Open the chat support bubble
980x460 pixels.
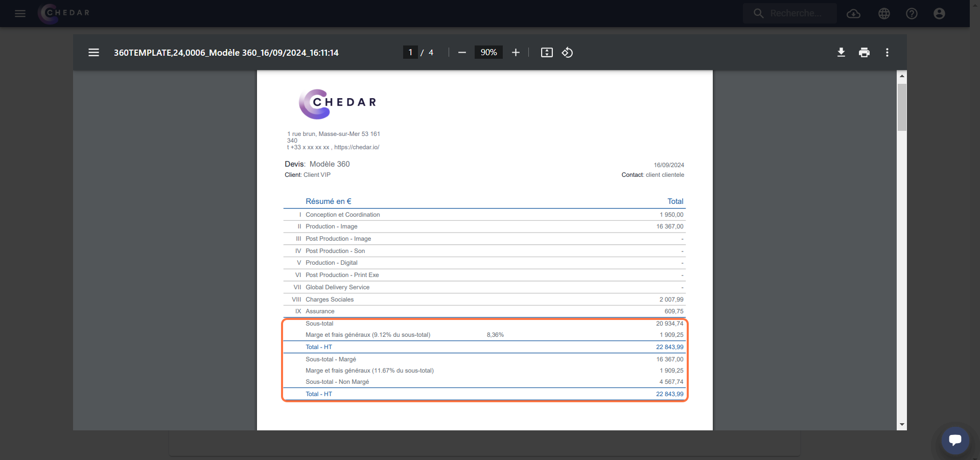(955, 440)
